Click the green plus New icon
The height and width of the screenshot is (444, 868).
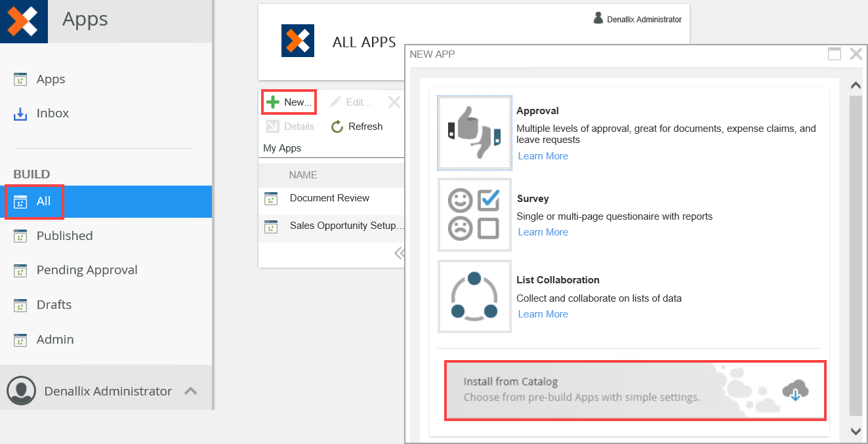[x=273, y=102]
